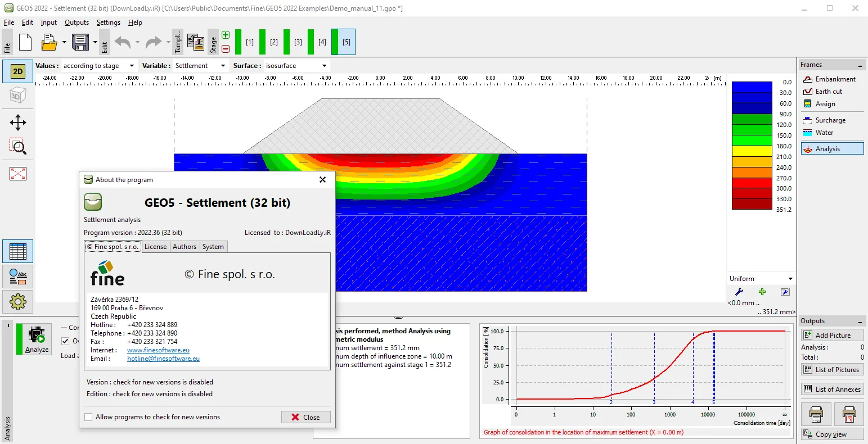Expand the Values 'according to stage' dropdown
868x444 pixels.
[x=132, y=66]
